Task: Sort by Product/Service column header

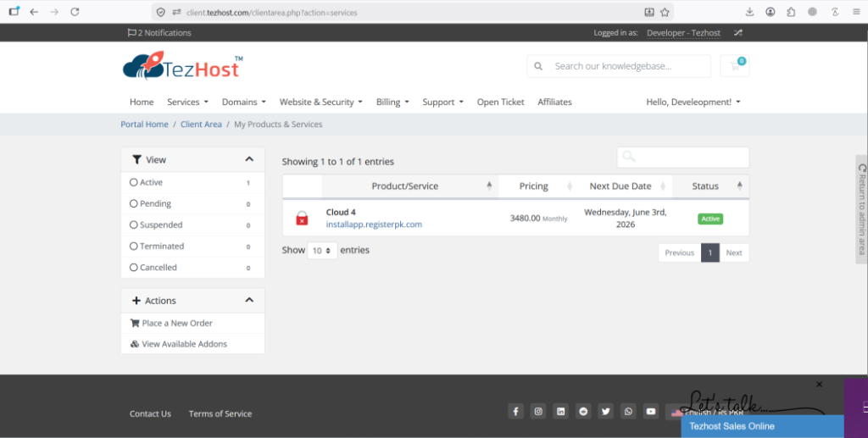Action: pos(409,186)
